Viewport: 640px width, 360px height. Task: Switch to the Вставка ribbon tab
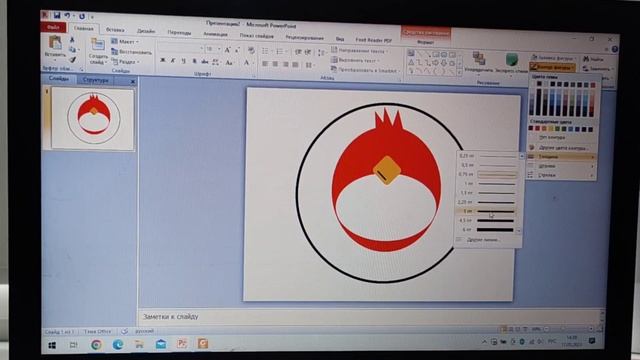[115, 30]
